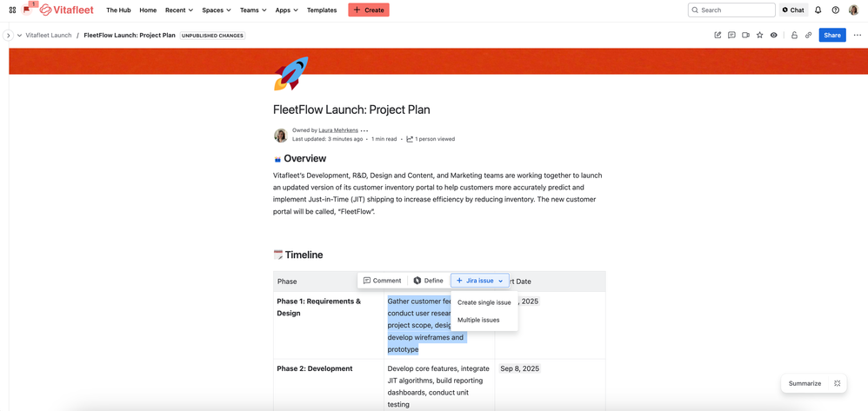
Task: Copy page link with the chain icon
Action: (x=808, y=35)
